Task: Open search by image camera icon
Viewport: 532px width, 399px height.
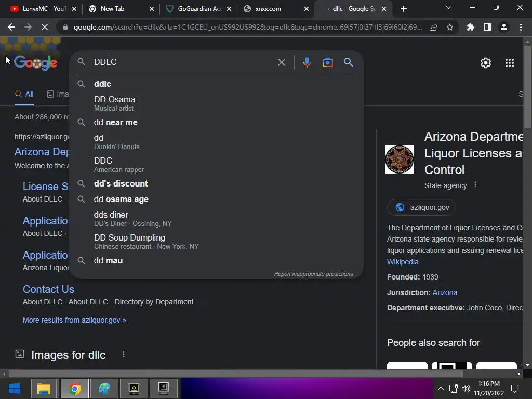Action: tap(327, 62)
